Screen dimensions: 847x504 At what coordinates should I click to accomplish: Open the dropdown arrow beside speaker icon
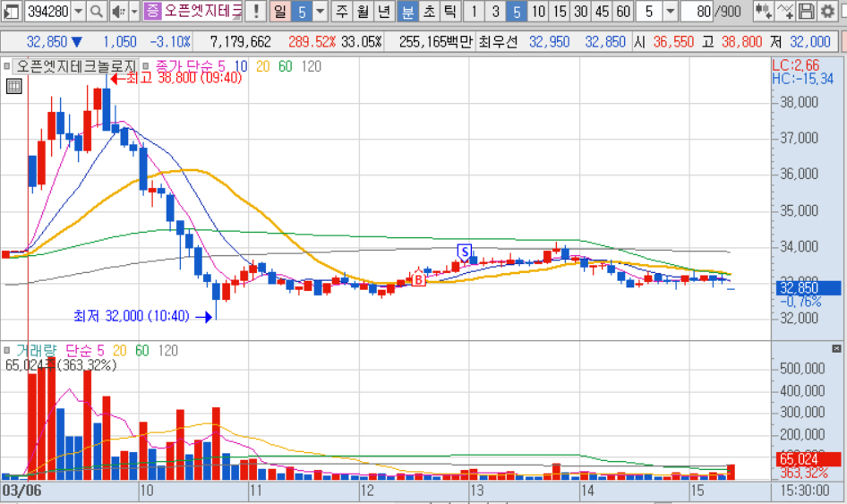134,11
